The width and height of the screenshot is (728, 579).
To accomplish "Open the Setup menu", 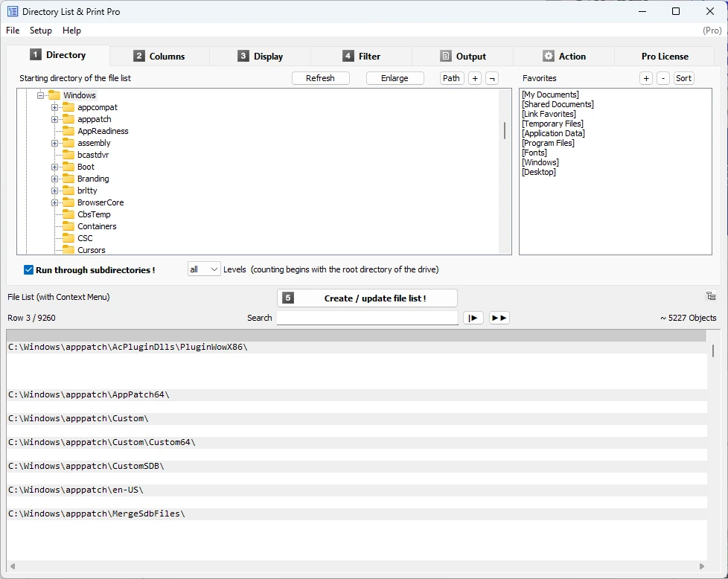I will pos(41,31).
